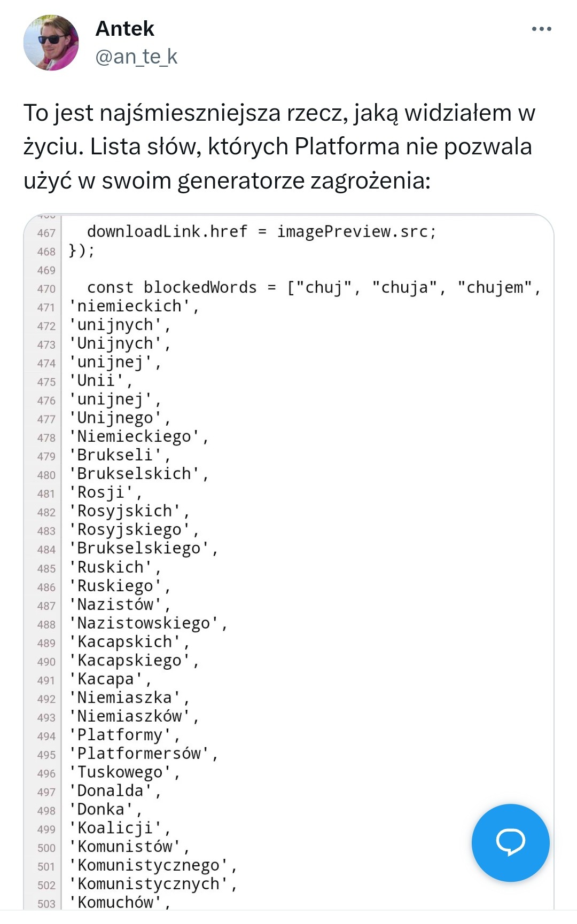
Task: Open the three-dot tweet options menu
Action: [541, 29]
